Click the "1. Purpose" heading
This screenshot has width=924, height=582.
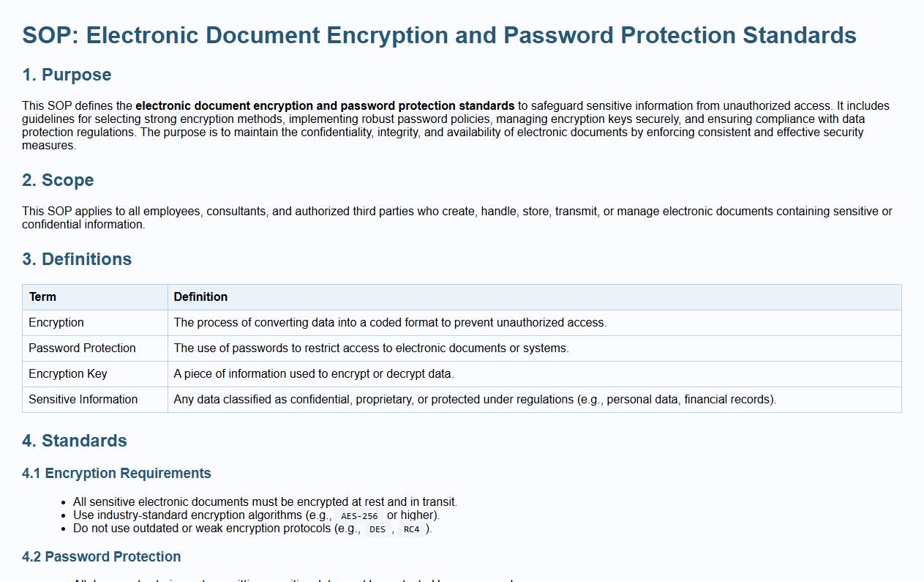67,75
